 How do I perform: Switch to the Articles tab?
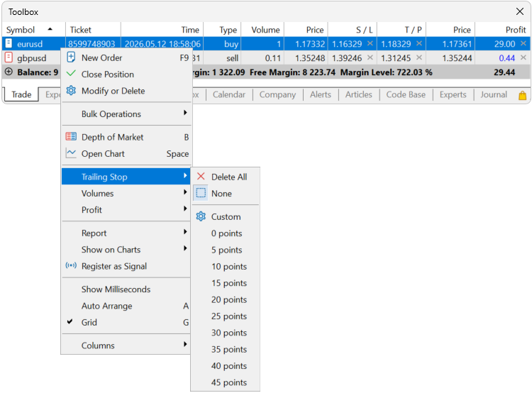pos(359,94)
